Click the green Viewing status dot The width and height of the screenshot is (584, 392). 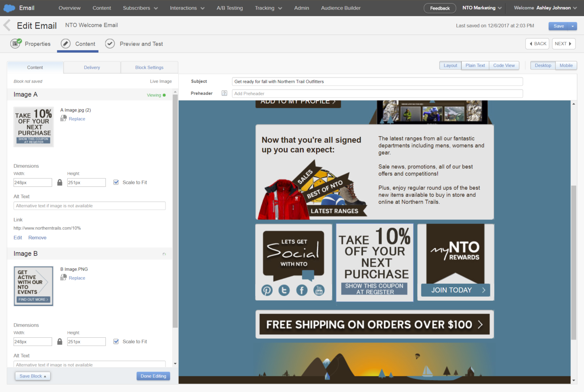(164, 95)
